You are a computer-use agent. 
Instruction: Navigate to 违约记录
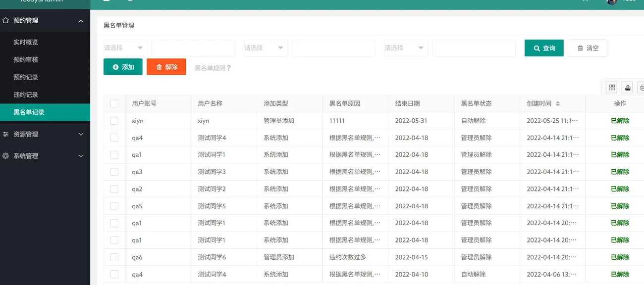coord(45,95)
